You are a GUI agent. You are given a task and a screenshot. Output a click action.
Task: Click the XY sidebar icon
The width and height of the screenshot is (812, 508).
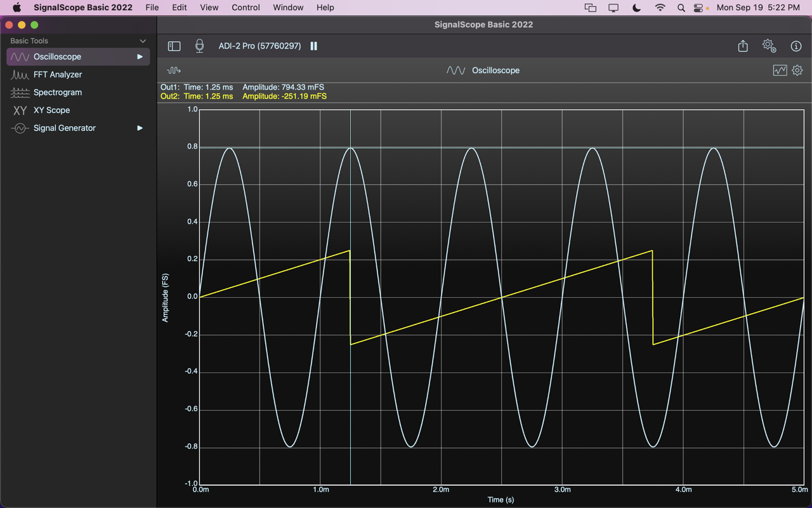(x=20, y=110)
